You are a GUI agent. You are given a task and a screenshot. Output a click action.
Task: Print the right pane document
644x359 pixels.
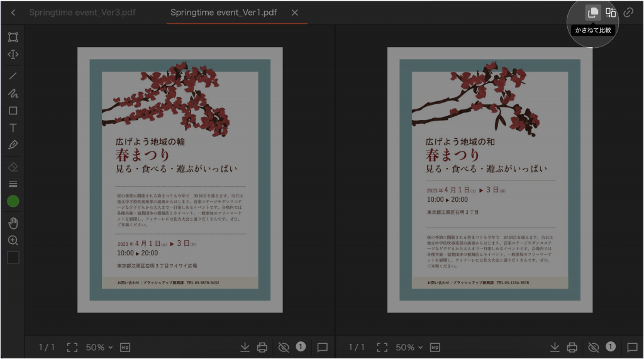click(x=572, y=348)
